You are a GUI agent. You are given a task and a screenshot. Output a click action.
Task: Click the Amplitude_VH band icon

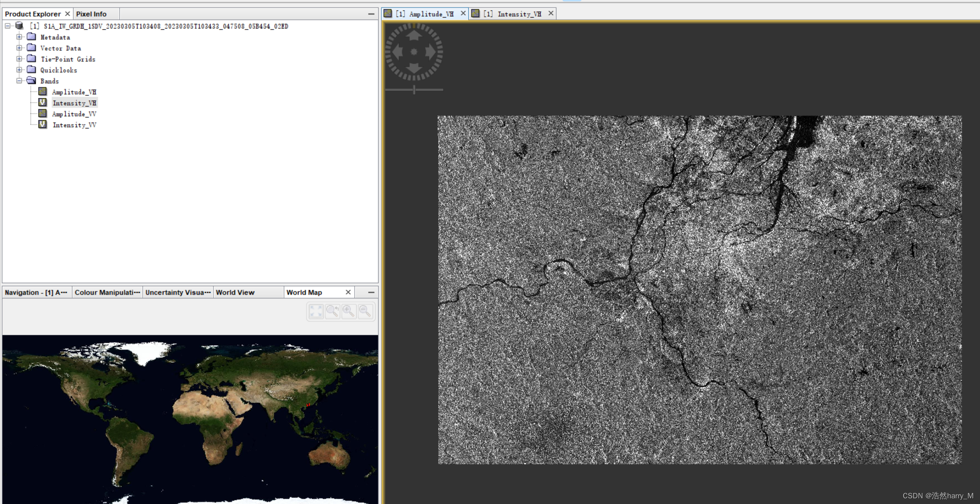click(x=43, y=91)
